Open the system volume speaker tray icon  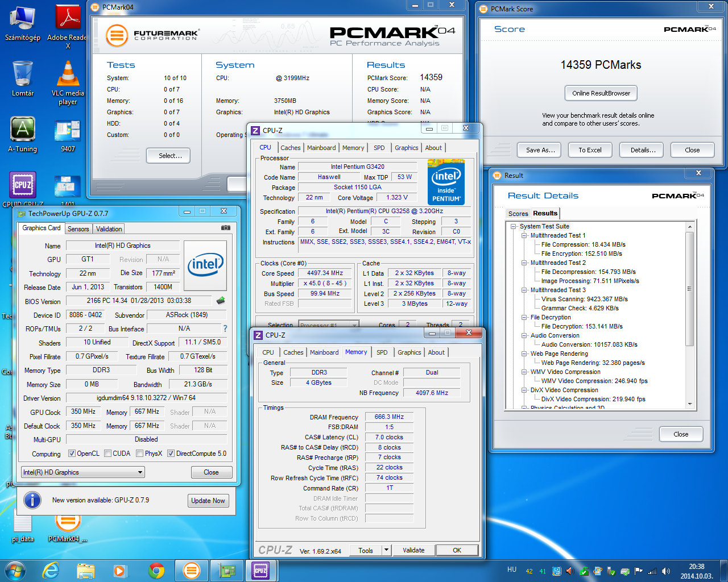pyautogui.click(x=665, y=571)
